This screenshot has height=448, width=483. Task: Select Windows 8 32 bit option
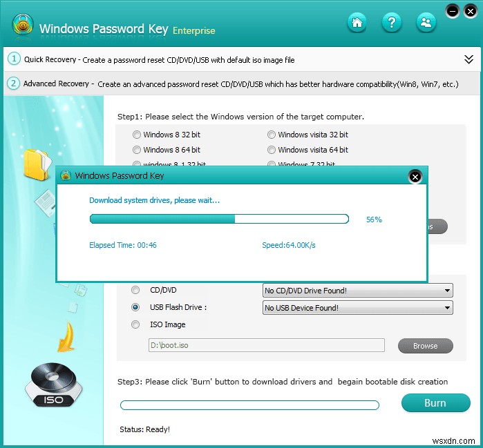pyautogui.click(x=167, y=135)
